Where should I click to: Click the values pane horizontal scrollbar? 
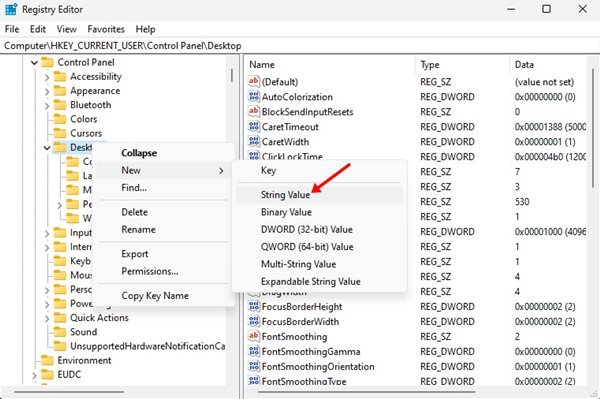(x=367, y=392)
